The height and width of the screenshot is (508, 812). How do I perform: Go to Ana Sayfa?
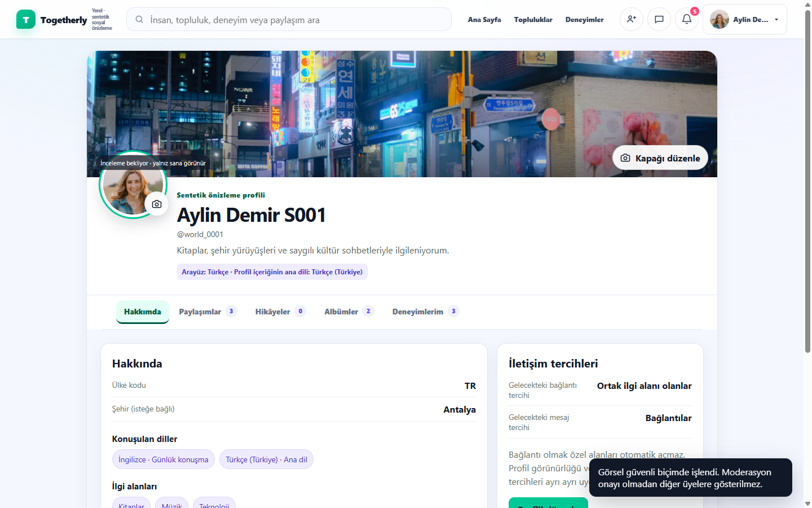484,20
